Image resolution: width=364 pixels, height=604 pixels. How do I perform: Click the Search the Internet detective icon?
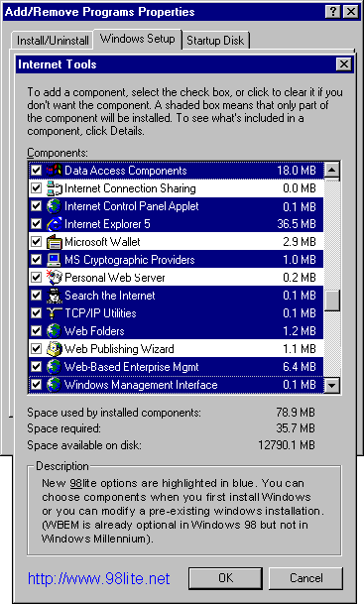coord(54,296)
